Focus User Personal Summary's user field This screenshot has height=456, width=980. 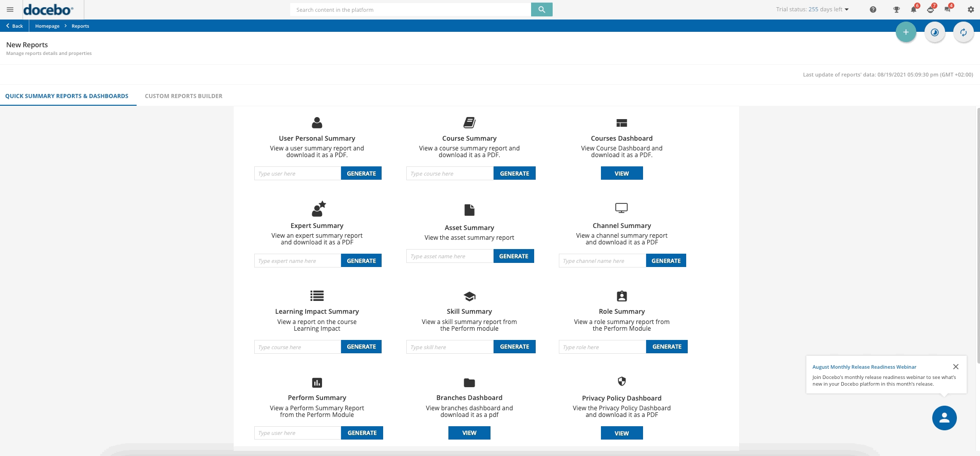pyautogui.click(x=298, y=174)
